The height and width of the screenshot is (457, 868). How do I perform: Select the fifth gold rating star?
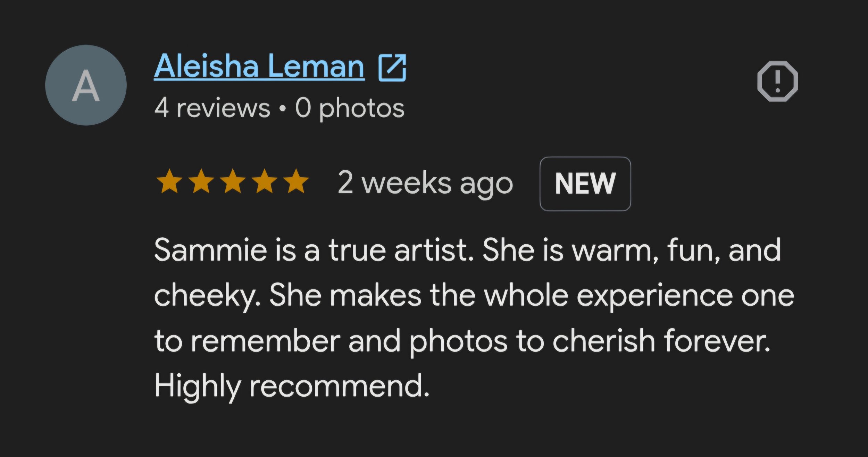tap(296, 181)
